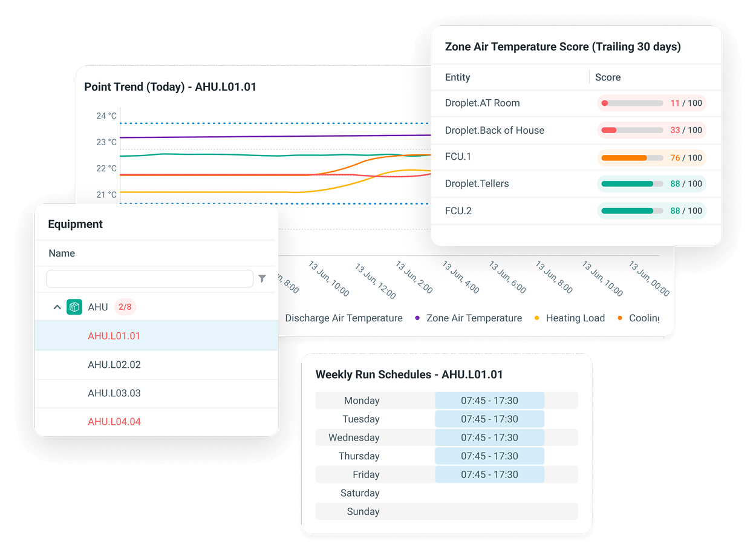756x547 pixels.
Task: Click the Friday 07:45 - 17:30 schedule block
Action: 489,475
